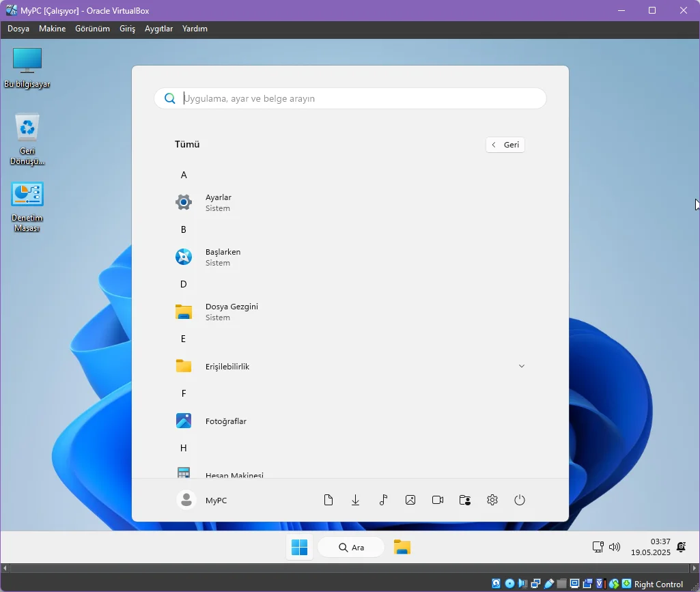Open the Dosya menu
Image resolution: width=700 pixels, height=592 pixels.
click(18, 29)
